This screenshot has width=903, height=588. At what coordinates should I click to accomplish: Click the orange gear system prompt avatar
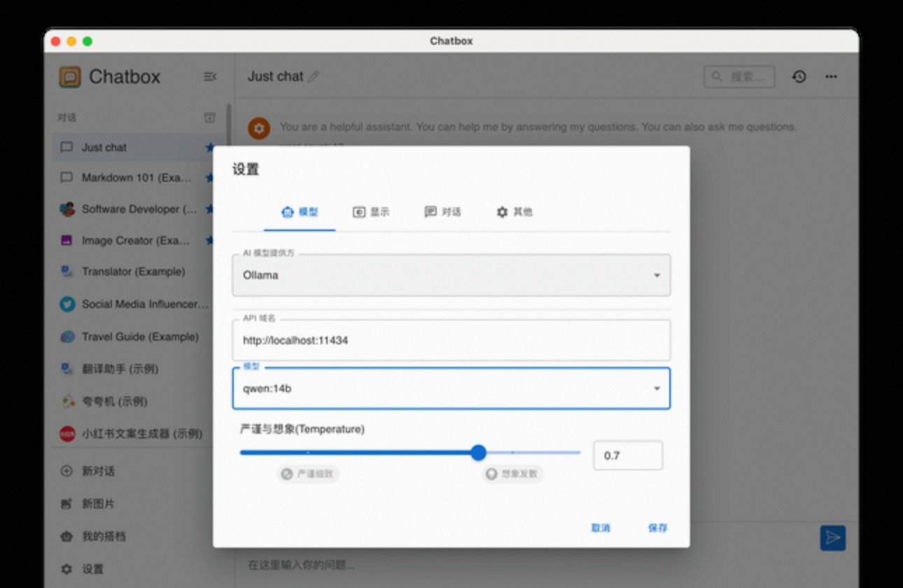coord(259,128)
